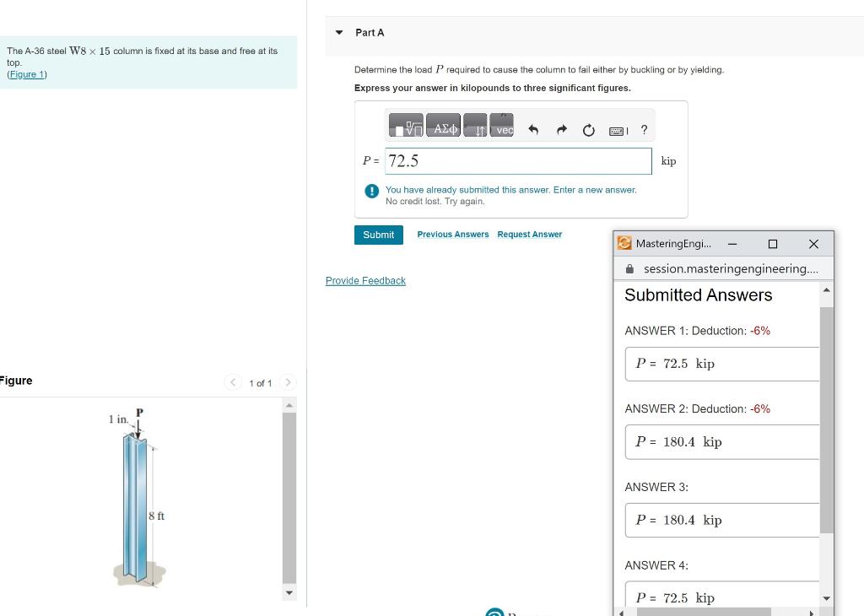Reset the answer field using the refresh icon
864x616 pixels.
coord(588,129)
